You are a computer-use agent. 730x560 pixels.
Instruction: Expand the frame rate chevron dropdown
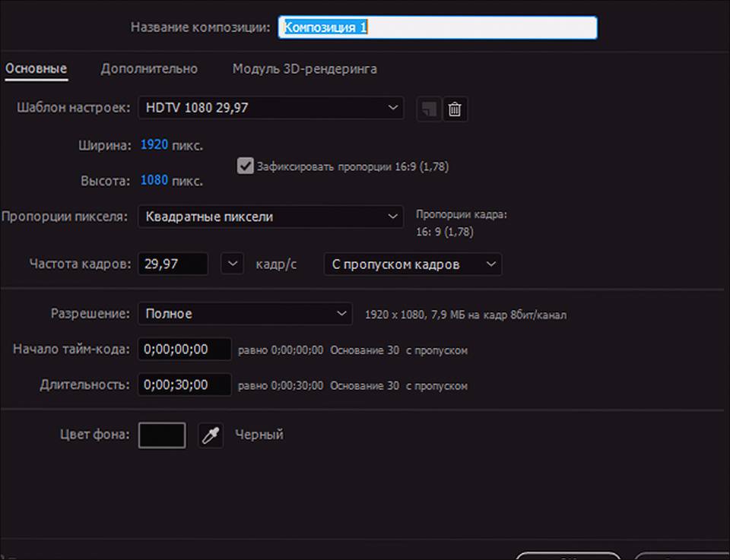pyautogui.click(x=233, y=264)
